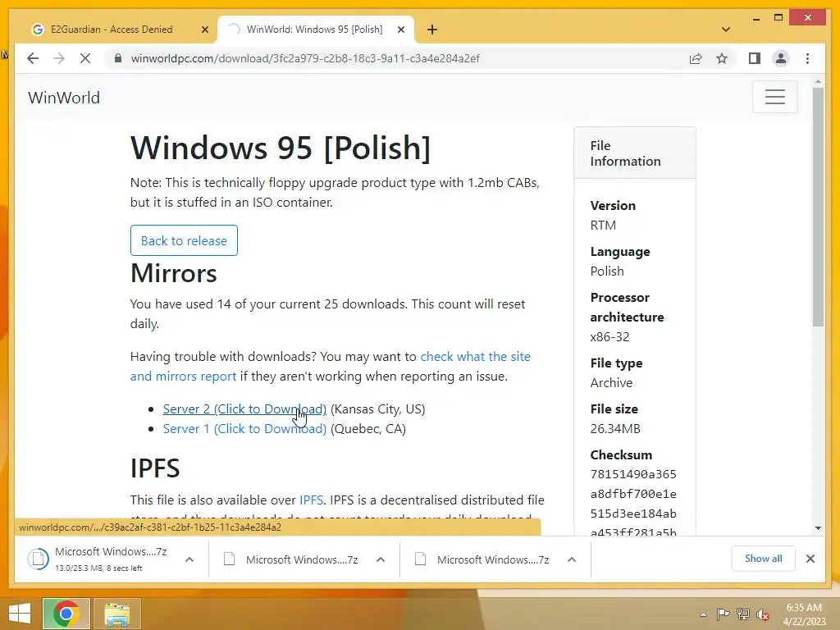Expand the third Microsoft Windows download chevron
Viewport: 840px width, 630px height.
(x=572, y=559)
